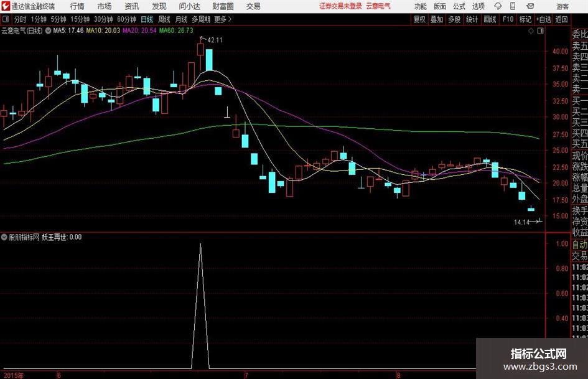The height and width of the screenshot is (379, 588).
Task: Click the diamond icon above price axis
Action: pyautogui.click(x=531, y=31)
